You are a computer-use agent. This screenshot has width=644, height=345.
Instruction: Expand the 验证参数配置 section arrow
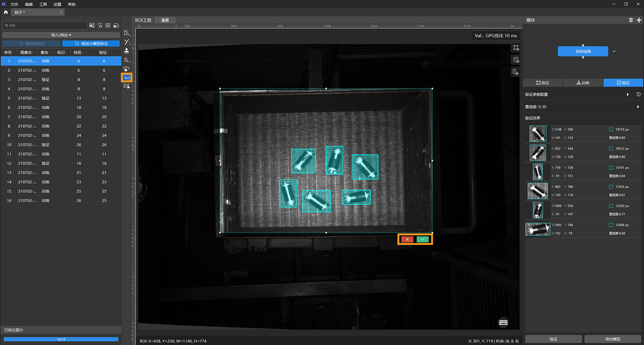[627, 95]
